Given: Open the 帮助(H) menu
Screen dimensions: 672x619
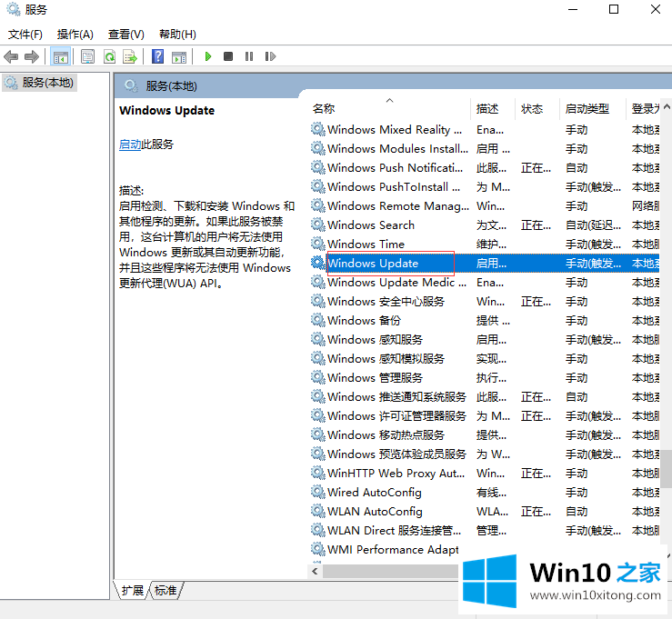Looking at the screenshot, I should [x=177, y=35].
